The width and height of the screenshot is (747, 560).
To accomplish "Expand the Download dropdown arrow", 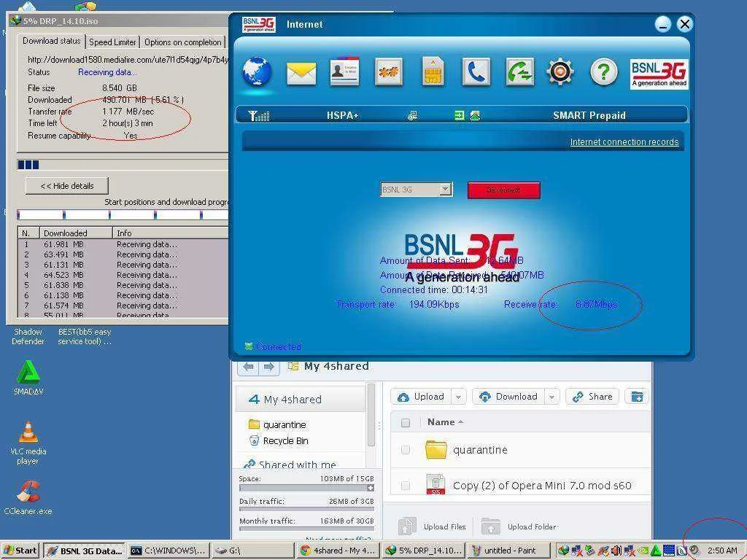I will pyautogui.click(x=551, y=397).
